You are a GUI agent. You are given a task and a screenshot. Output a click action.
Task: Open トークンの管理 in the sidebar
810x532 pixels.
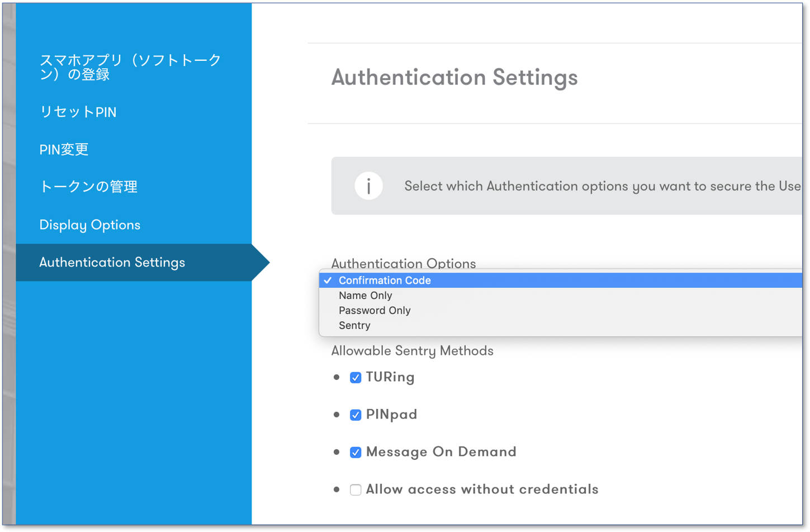(x=88, y=187)
